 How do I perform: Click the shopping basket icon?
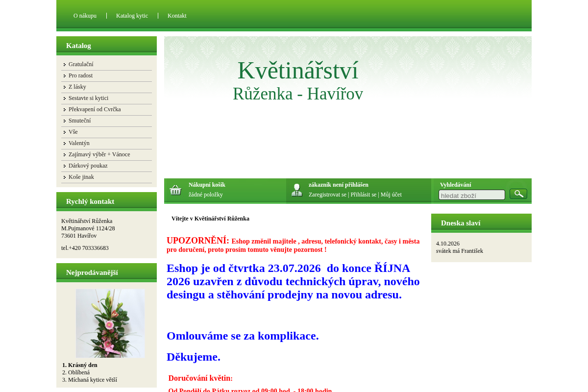(175, 190)
